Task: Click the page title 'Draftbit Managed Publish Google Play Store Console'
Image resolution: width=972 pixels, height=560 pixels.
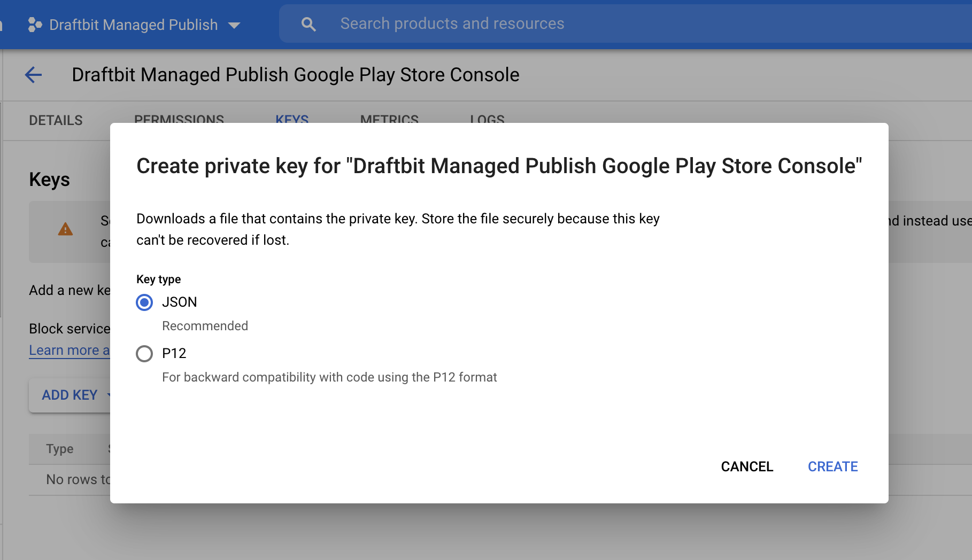Action: click(x=296, y=75)
